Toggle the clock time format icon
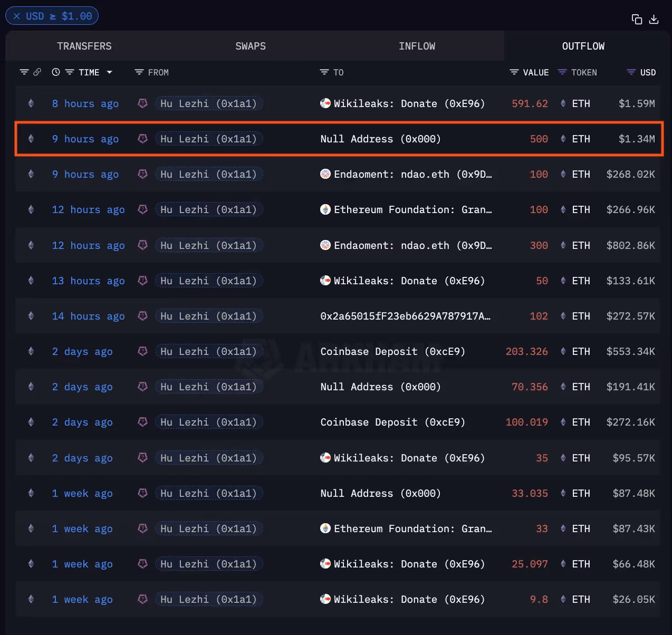Image resolution: width=672 pixels, height=635 pixels. (56, 72)
